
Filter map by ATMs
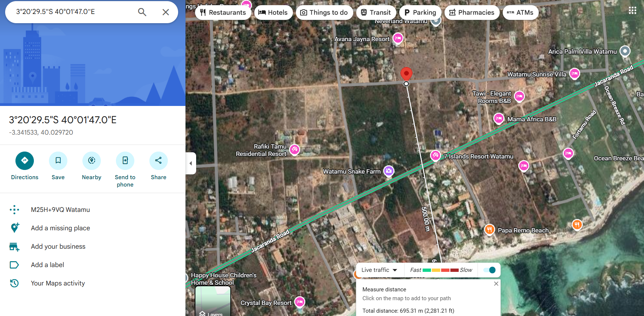520,13
